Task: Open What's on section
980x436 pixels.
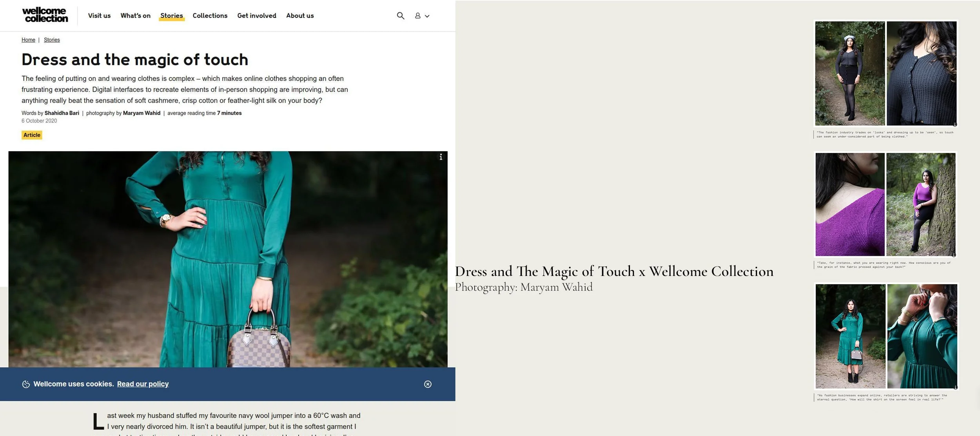Action: pyautogui.click(x=135, y=16)
